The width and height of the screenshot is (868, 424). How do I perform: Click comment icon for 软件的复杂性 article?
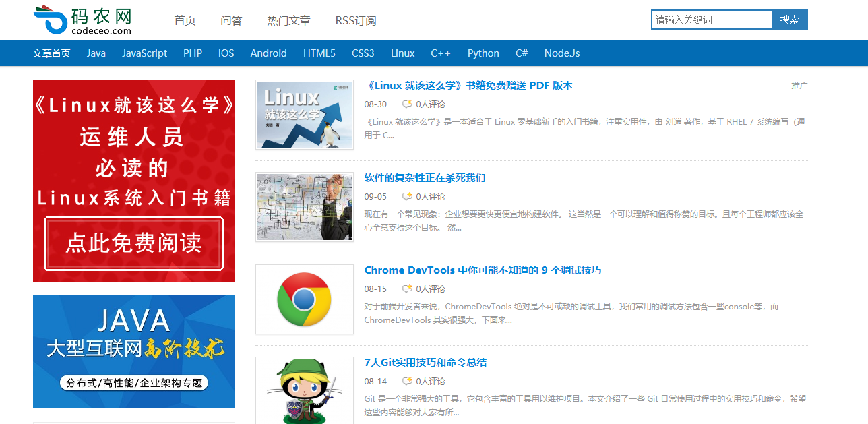pos(407,197)
